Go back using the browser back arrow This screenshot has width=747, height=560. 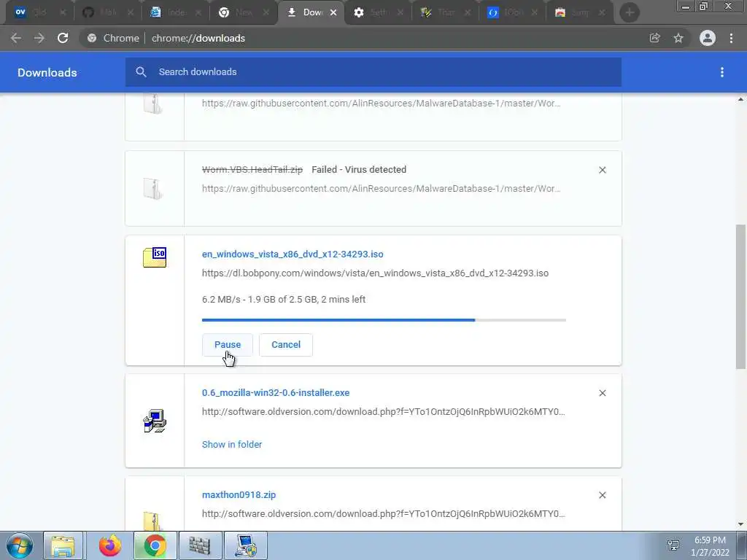pos(16,38)
